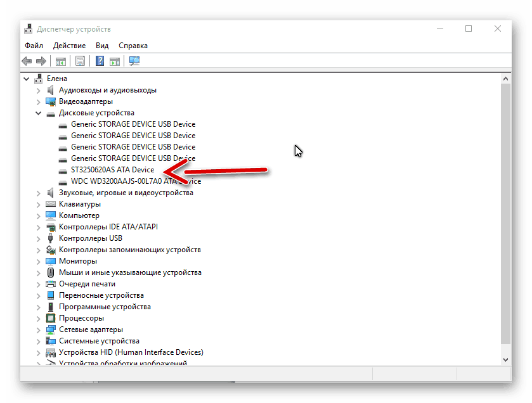532x403 pixels.
Task: Click the vertical scrollbar down arrow
Action: tap(505, 359)
